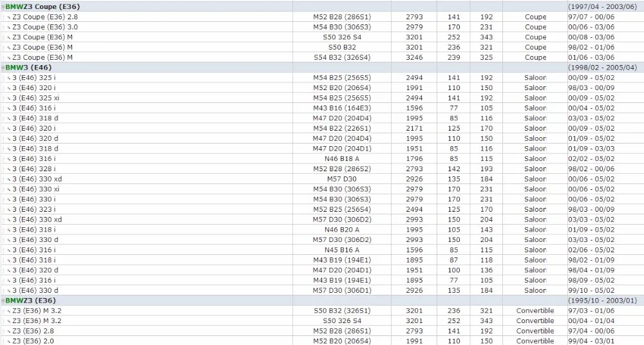The image size is (644, 345).
Task: Click the 00/04 - 01/04 date cell
Action: tap(591, 321)
